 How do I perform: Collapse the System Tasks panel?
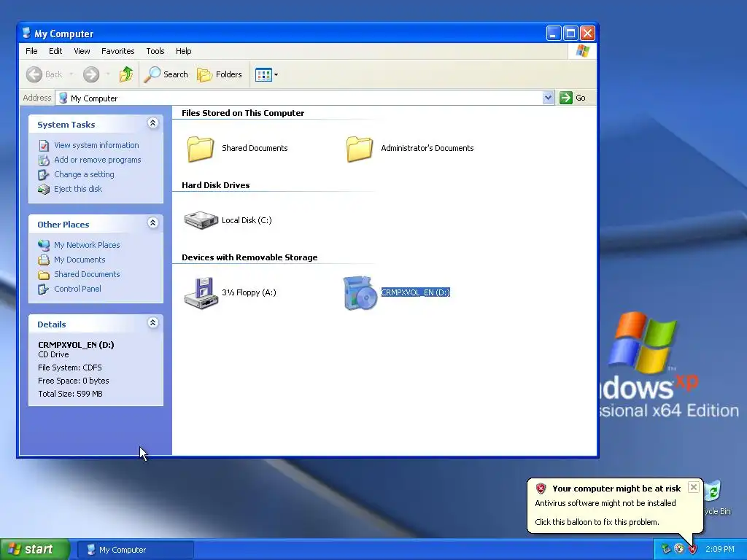152,123
